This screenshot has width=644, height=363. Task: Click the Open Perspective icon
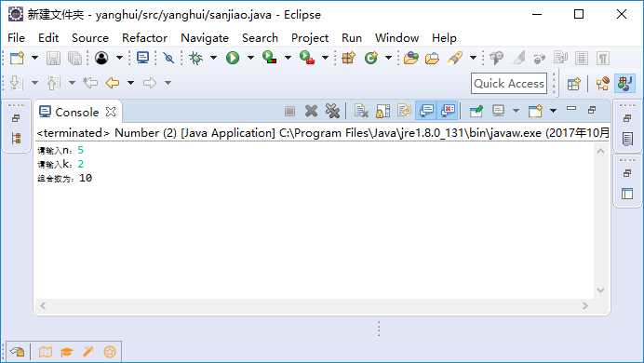(574, 84)
